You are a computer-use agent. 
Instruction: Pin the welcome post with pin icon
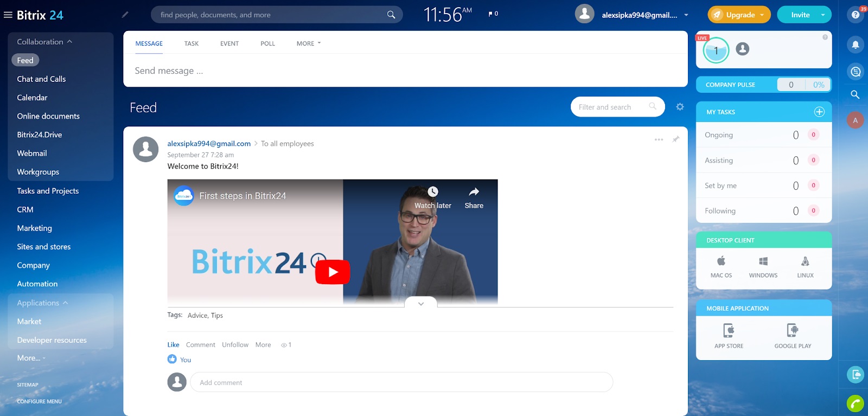(x=675, y=139)
